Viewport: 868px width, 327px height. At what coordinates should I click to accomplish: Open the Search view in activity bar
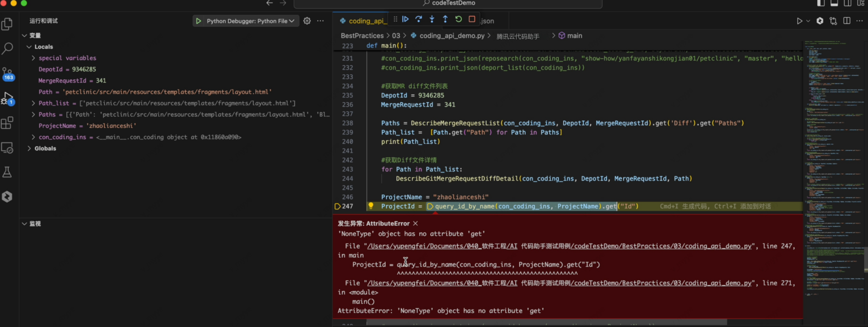click(7, 48)
